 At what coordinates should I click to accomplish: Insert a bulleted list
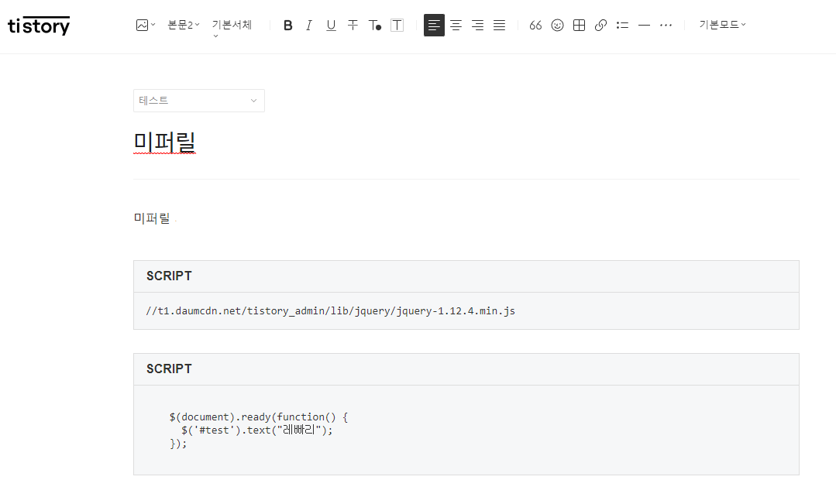point(622,25)
